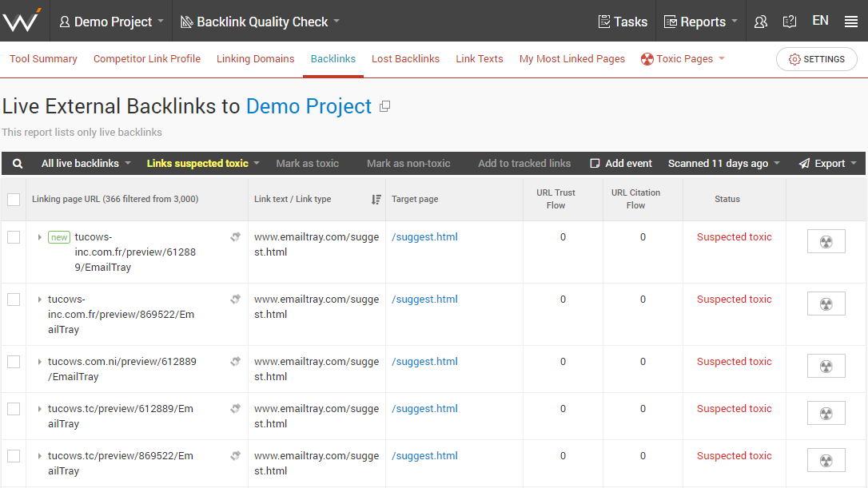Expand the tucows.tc/preview/612889 row
Screen dimensions: 868x488
click(39, 409)
